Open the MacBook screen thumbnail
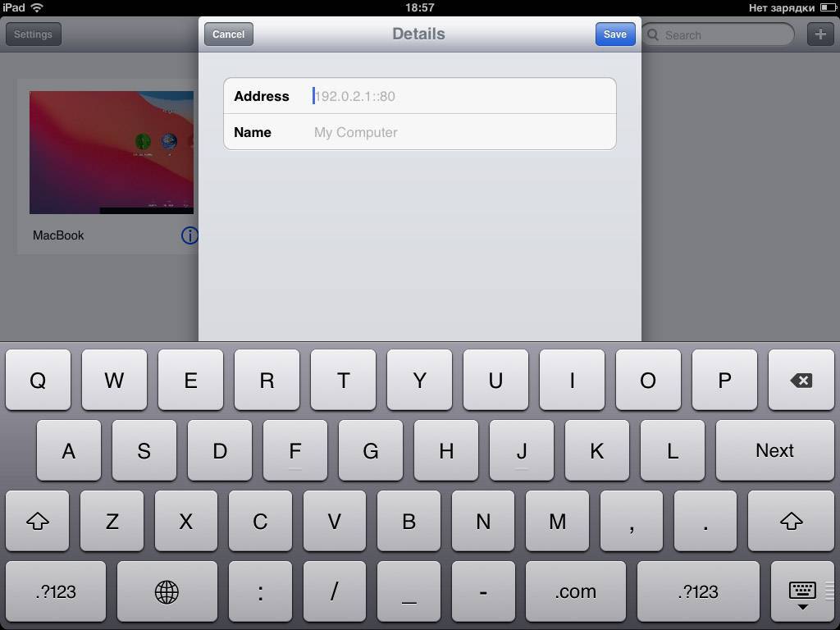 click(x=112, y=153)
